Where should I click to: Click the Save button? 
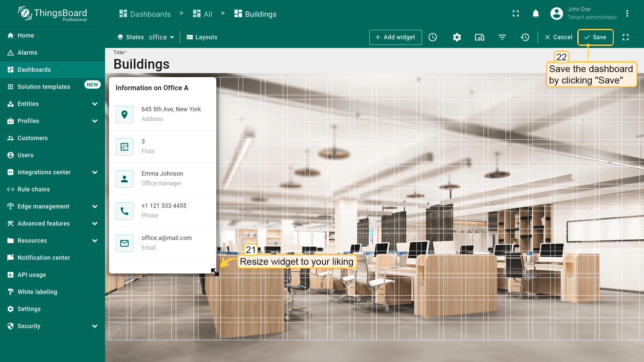pyautogui.click(x=595, y=37)
